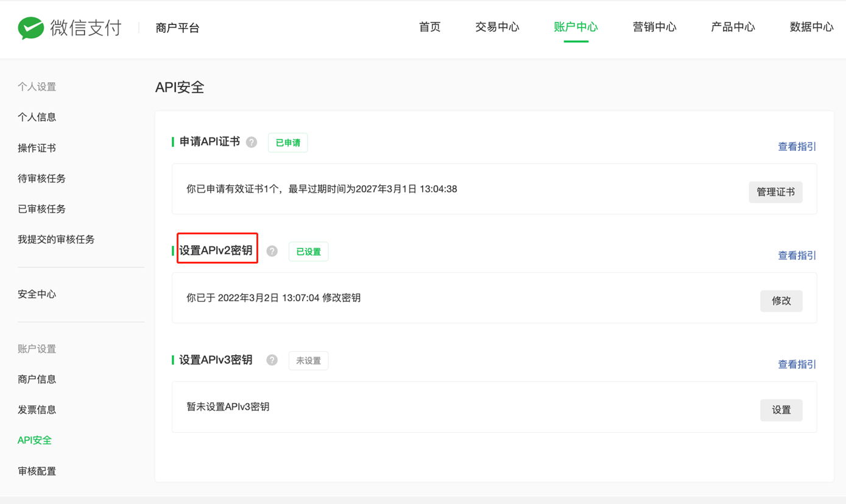
Task: Open 商户信息 sidebar item
Action: pos(37,379)
